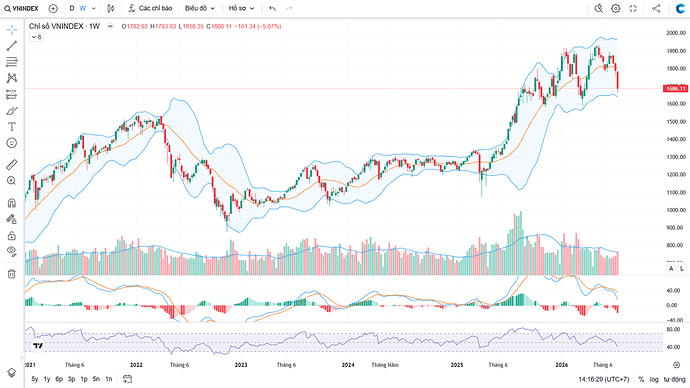The image size is (690, 388).
Task: Open the Biểu đồ dropdown
Action: [200, 8]
